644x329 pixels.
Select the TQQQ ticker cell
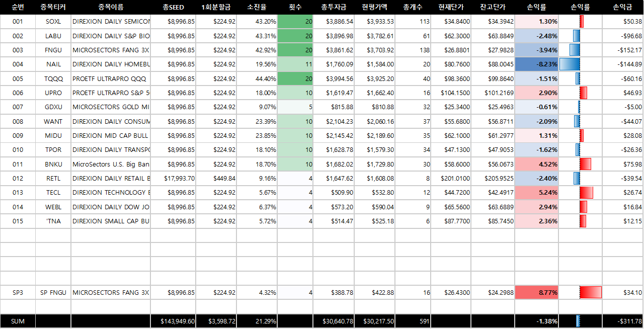pyautogui.click(x=53, y=78)
